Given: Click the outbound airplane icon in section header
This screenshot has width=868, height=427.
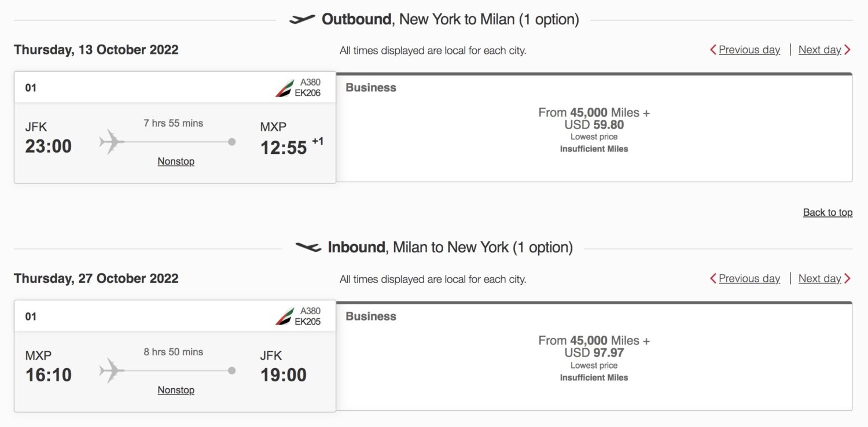Looking at the screenshot, I should pyautogui.click(x=303, y=18).
